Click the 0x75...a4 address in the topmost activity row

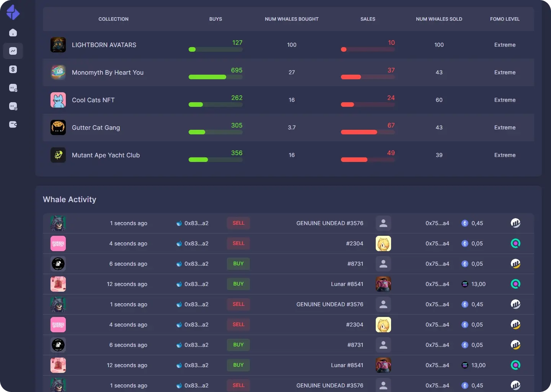coord(437,223)
